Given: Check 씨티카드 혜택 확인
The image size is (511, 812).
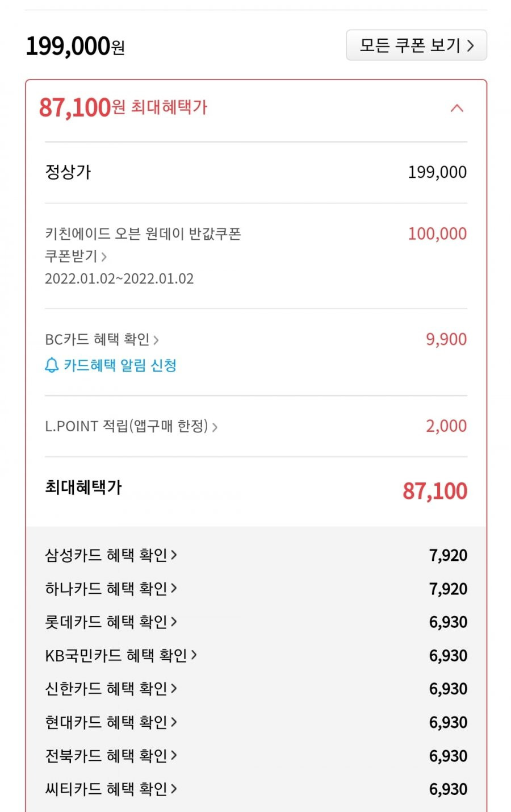Looking at the screenshot, I should [111, 789].
